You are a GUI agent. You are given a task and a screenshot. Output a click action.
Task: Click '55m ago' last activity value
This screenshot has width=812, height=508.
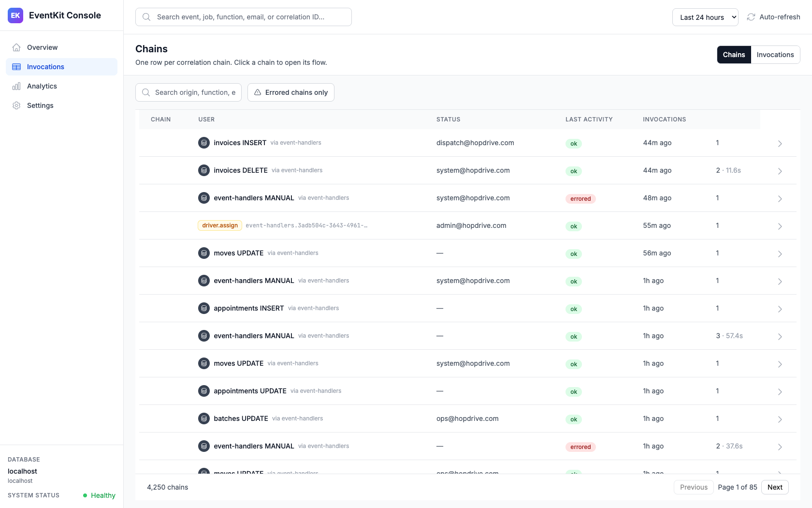coord(657,225)
